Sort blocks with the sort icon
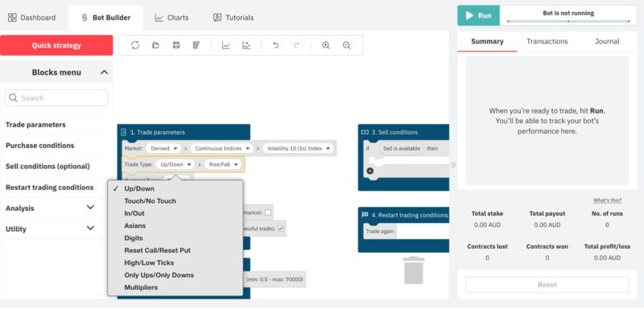Viewport: 644px width, 310px height. pyautogui.click(x=196, y=46)
